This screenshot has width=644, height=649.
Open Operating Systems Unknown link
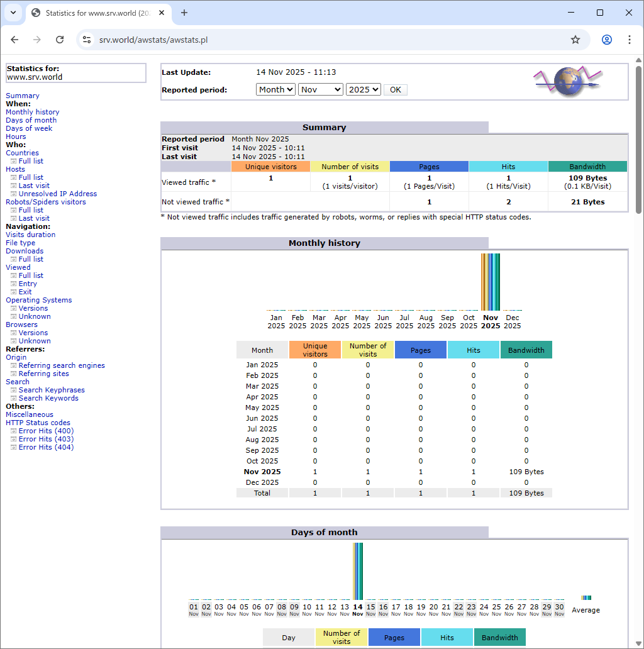point(35,316)
